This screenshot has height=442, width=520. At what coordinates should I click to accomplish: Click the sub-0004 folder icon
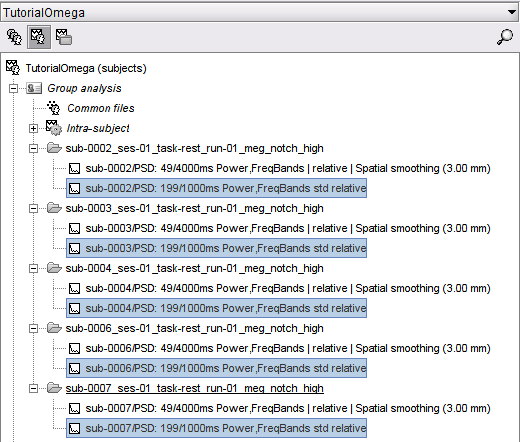tap(54, 268)
